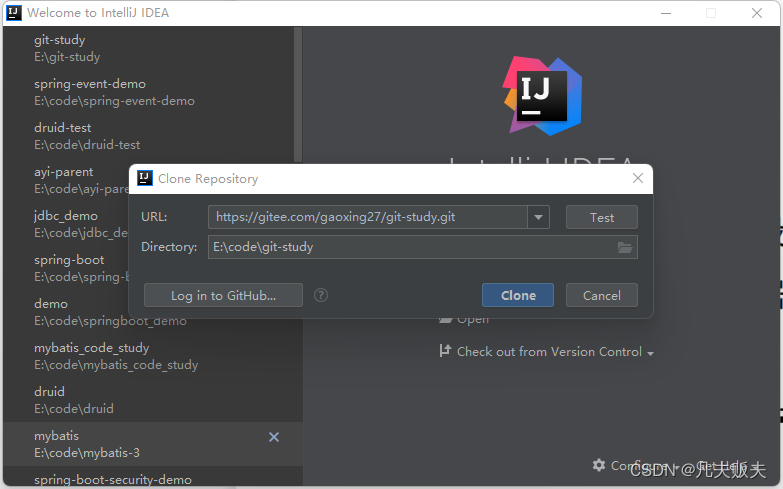Test the repository URL connection

click(x=601, y=217)
